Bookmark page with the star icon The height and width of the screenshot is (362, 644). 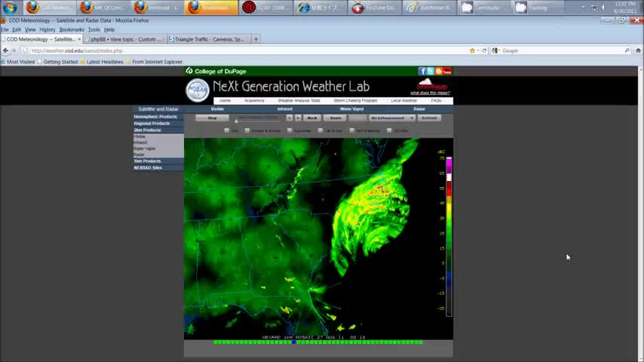tap(472, 51)
